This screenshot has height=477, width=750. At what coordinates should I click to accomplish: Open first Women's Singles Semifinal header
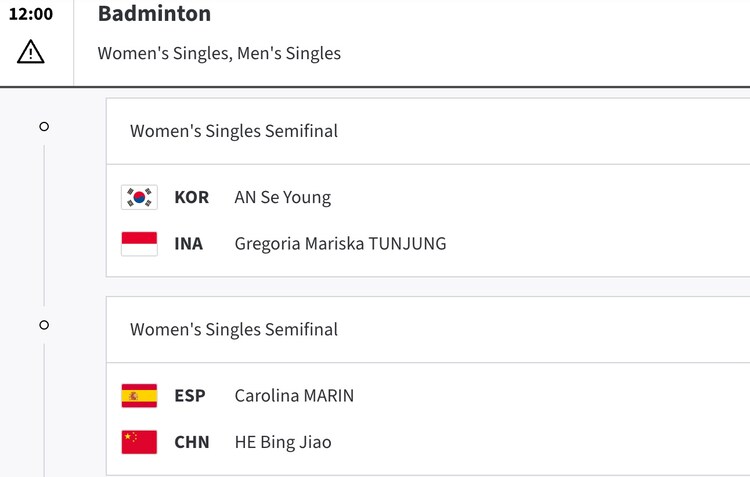click(x=234, y=131)
